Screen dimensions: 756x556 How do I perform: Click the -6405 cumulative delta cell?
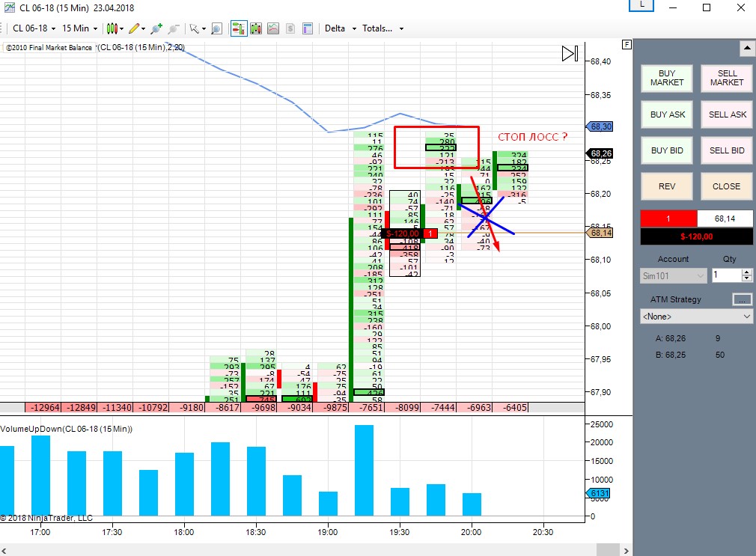511,408
